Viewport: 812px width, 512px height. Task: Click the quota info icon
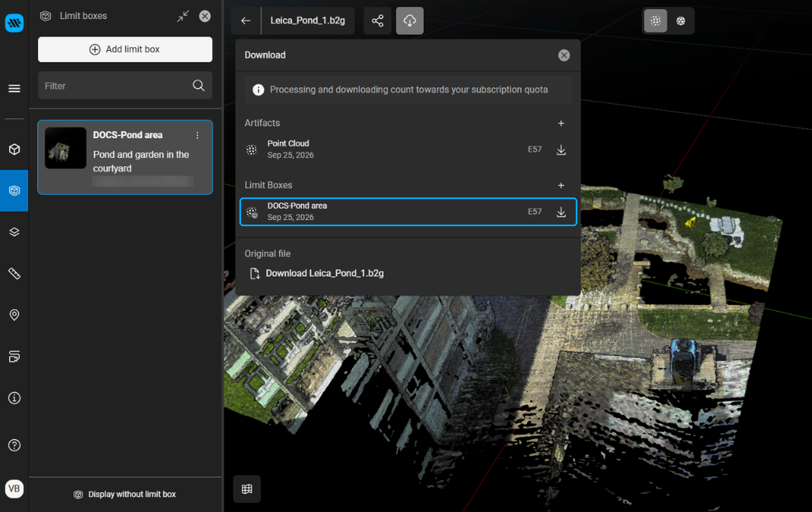click(x=258, y=90)
